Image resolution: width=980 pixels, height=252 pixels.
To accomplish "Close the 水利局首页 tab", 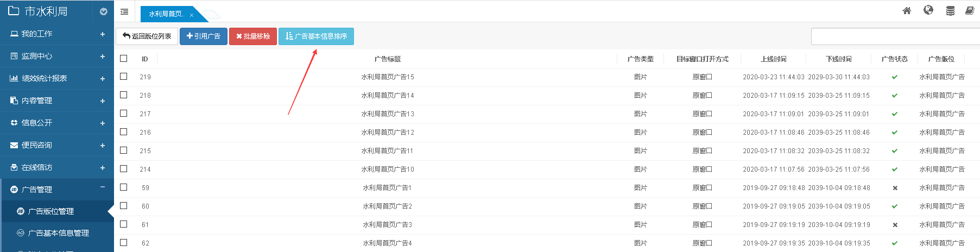I will point(192,15).
